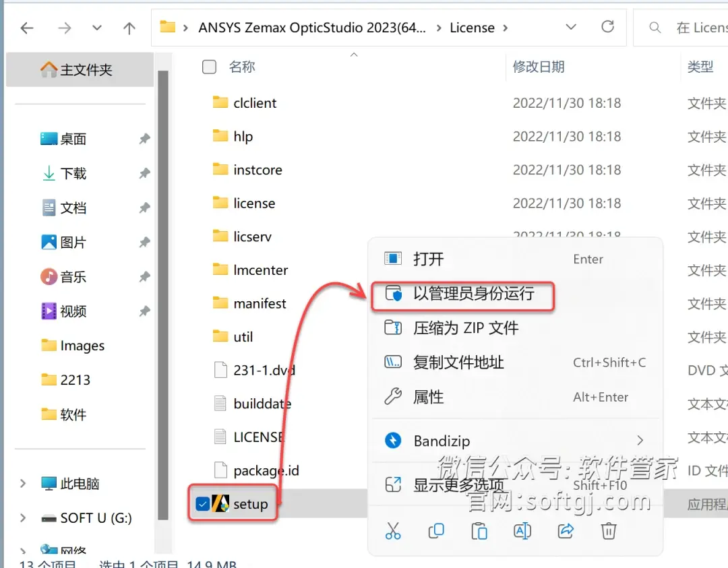The height and width of the screenshot is (568, 728).
Task: Open the Bandizip submenu
Action: tap(516, 441)
